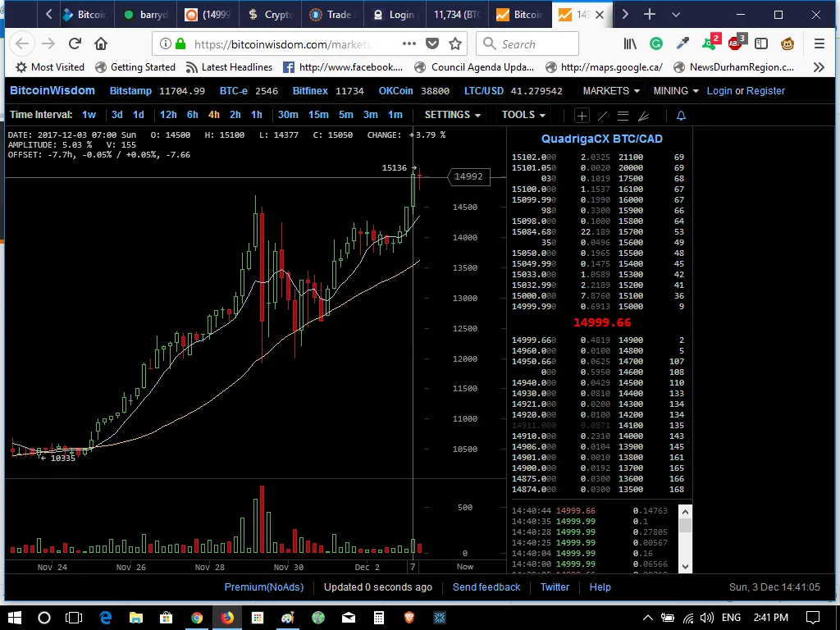Switch to the Login browser tab

[395, 15]
